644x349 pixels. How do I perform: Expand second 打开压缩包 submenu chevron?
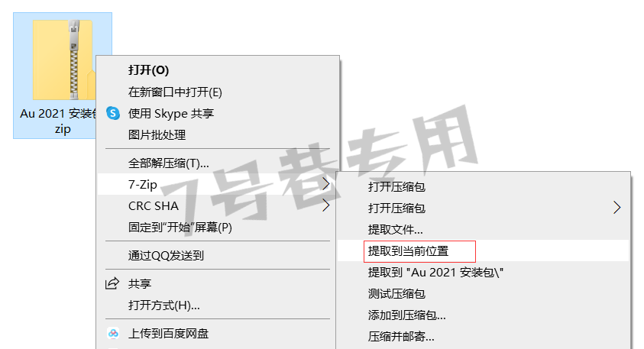616,208
